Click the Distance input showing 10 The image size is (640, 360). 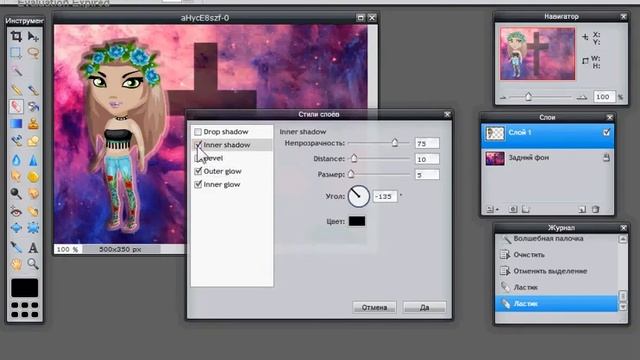point(427,159)
